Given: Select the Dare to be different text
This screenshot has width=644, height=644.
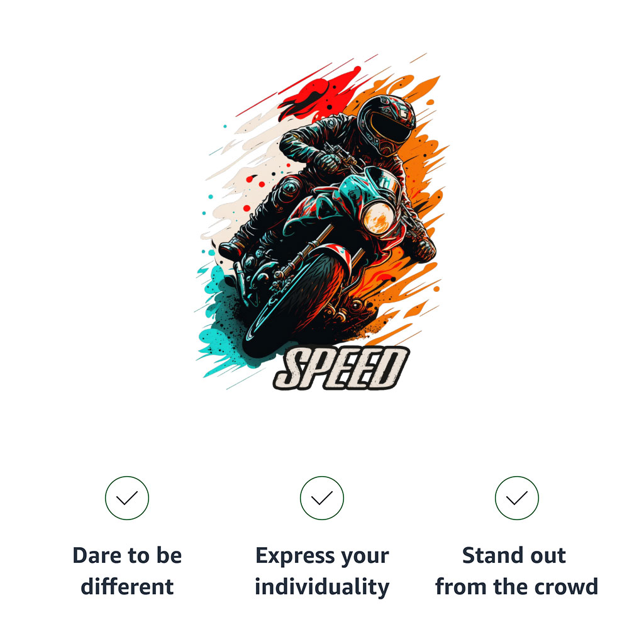Looking at the screenshot, I should (x=127, y=571).
